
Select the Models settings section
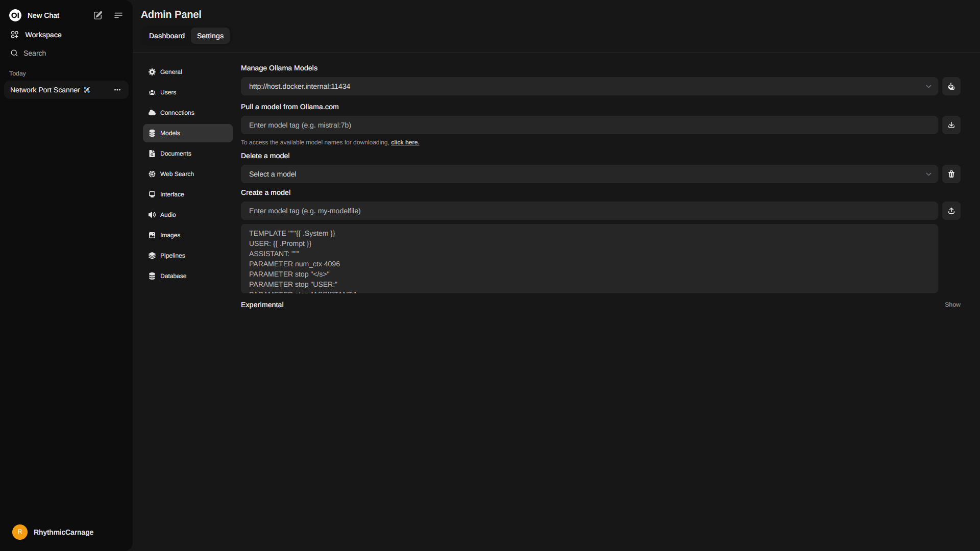point(188,133)
